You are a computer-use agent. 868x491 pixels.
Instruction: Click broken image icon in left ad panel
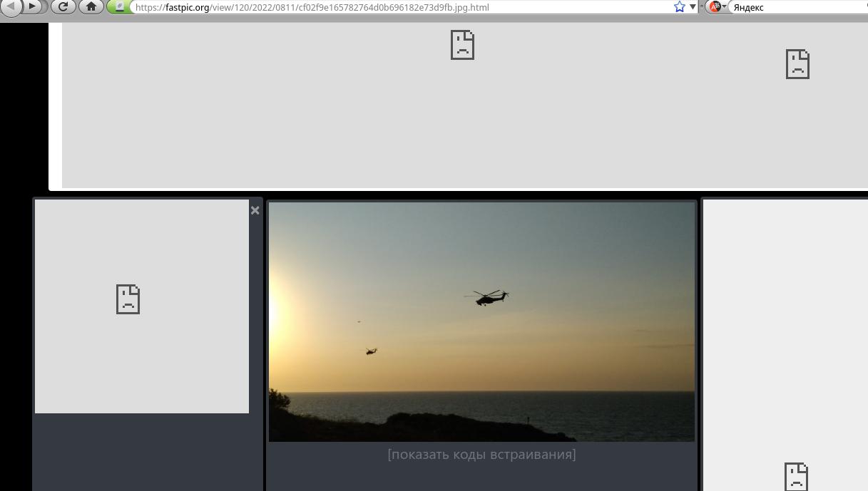[x=128, y=299]
